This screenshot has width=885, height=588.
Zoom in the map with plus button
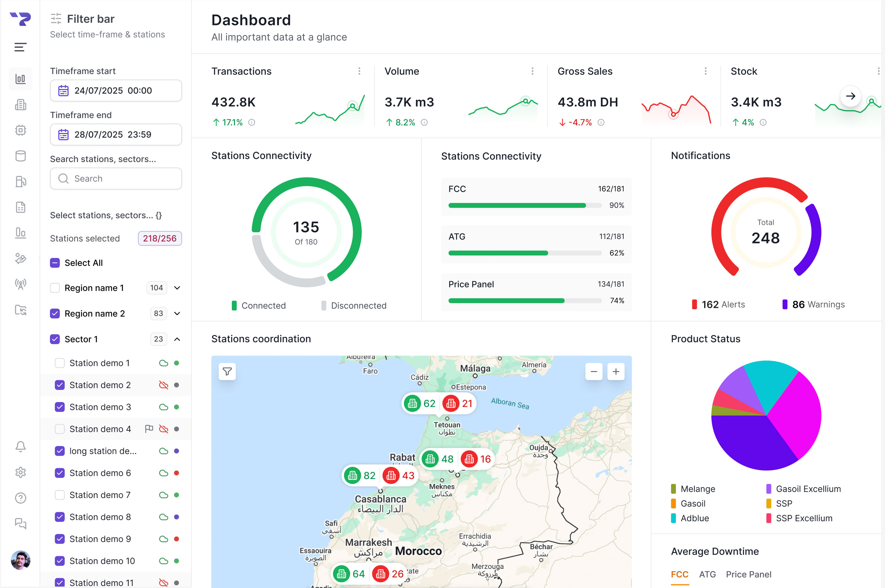click(x=616, y=372)
